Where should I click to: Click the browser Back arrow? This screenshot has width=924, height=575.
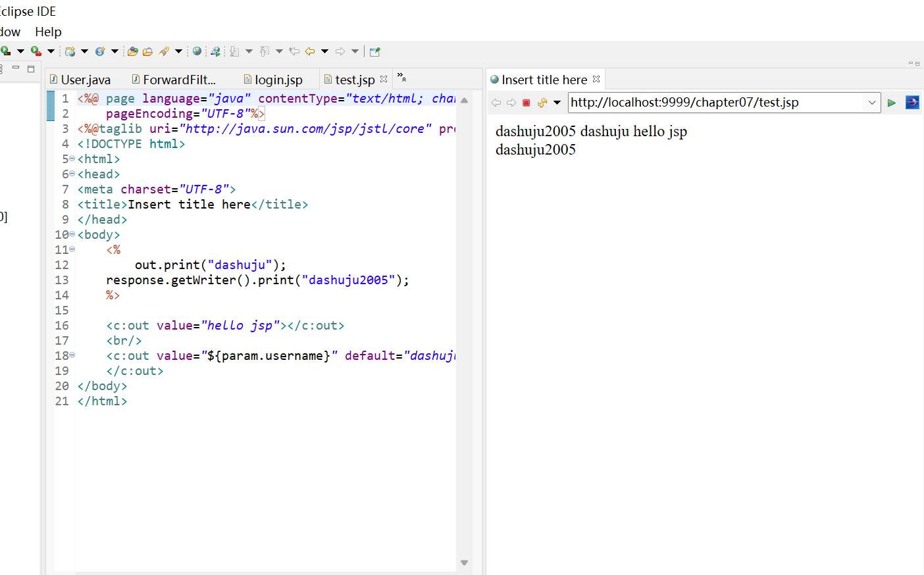click(496, 103)
